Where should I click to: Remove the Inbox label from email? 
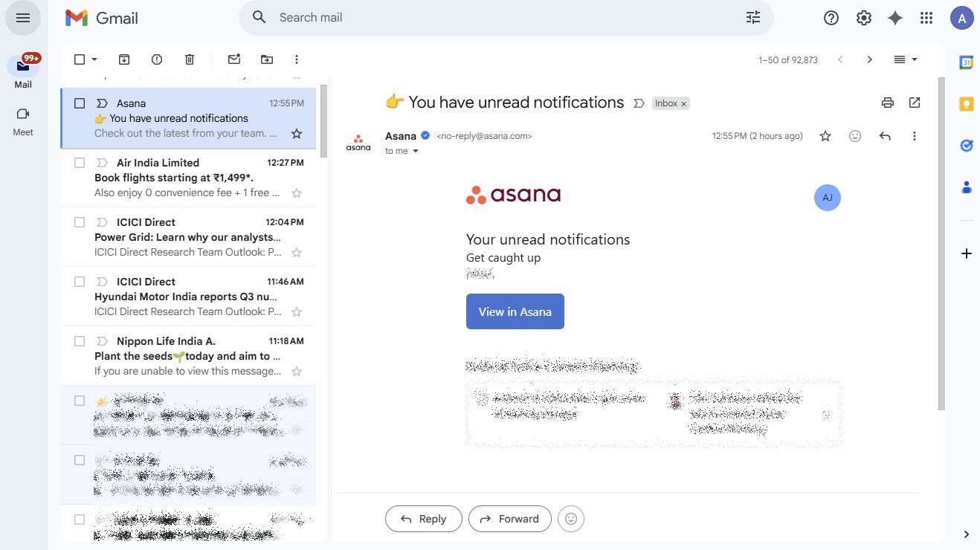click(x=683, y=104)
